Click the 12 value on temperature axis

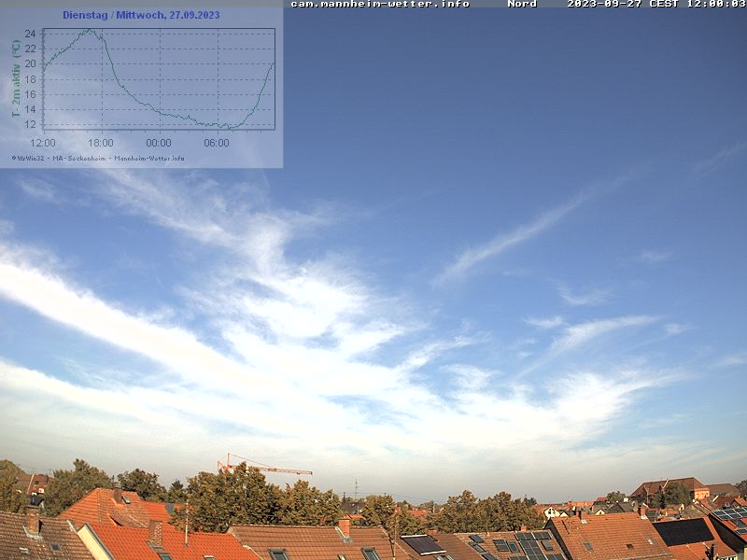pyautogui.click(x=31, y=124)
